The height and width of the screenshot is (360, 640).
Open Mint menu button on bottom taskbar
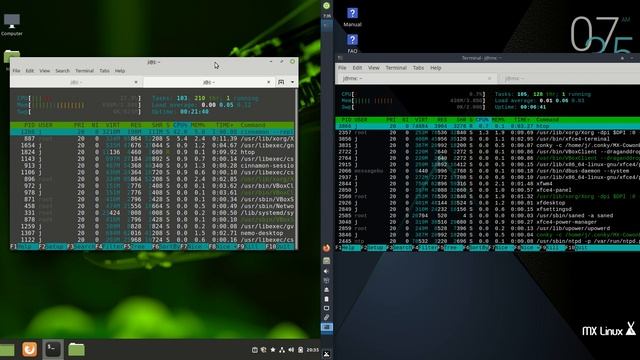pos(7,349)
